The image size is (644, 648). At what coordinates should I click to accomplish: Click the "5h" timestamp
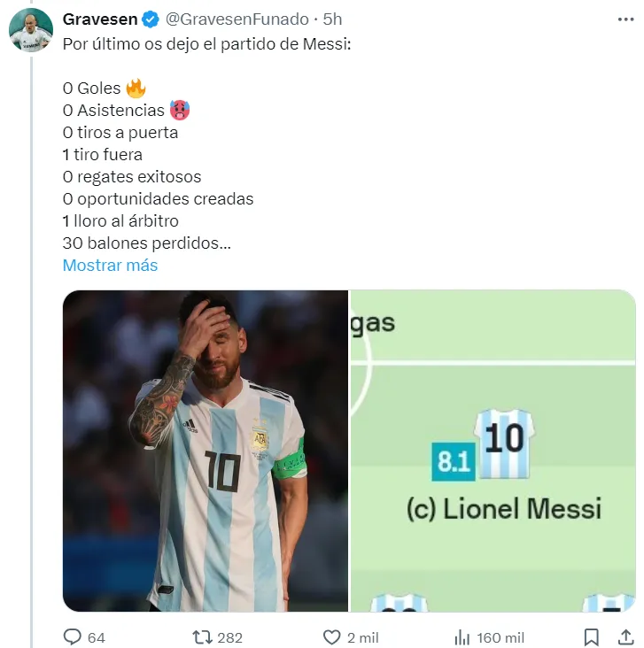(x=333, y=19)
